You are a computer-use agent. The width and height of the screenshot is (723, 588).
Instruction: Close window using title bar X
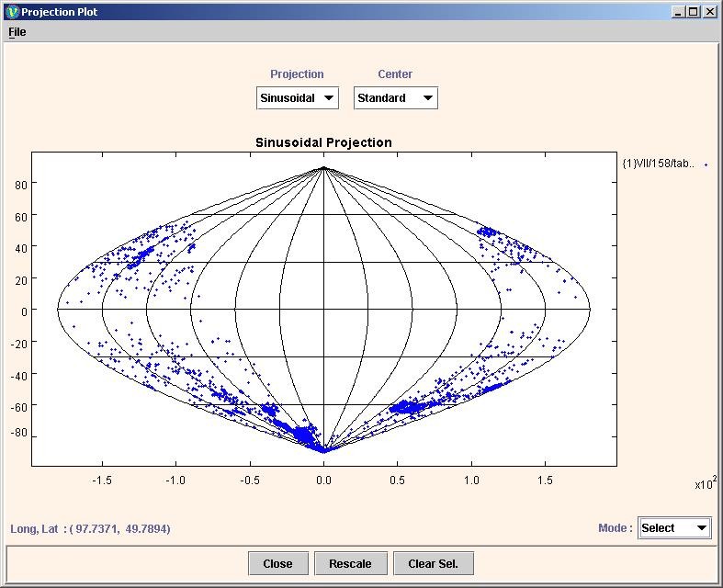click(709, 12)
